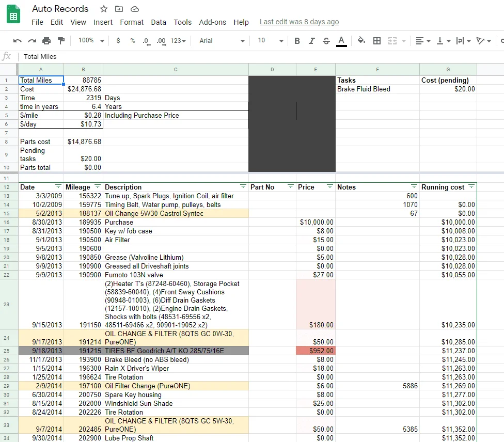
Task: Format selection as currency
Action: (x=118, y=41)
